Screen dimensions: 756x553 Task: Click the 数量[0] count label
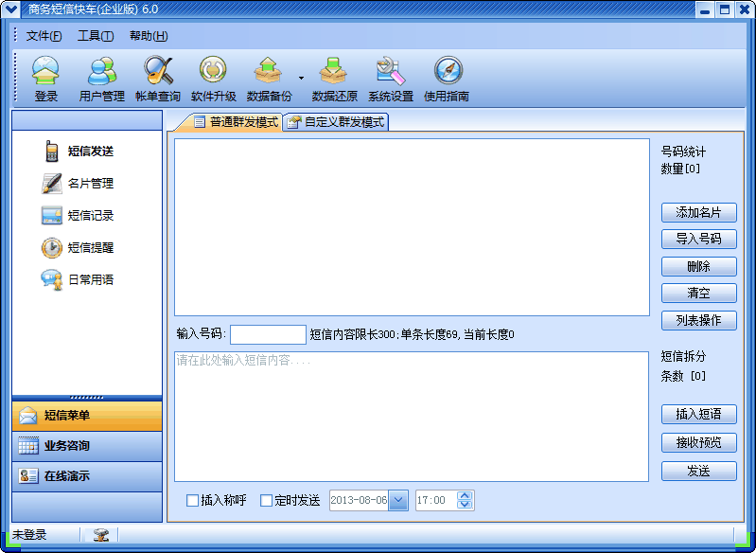(x=679, y=169)
